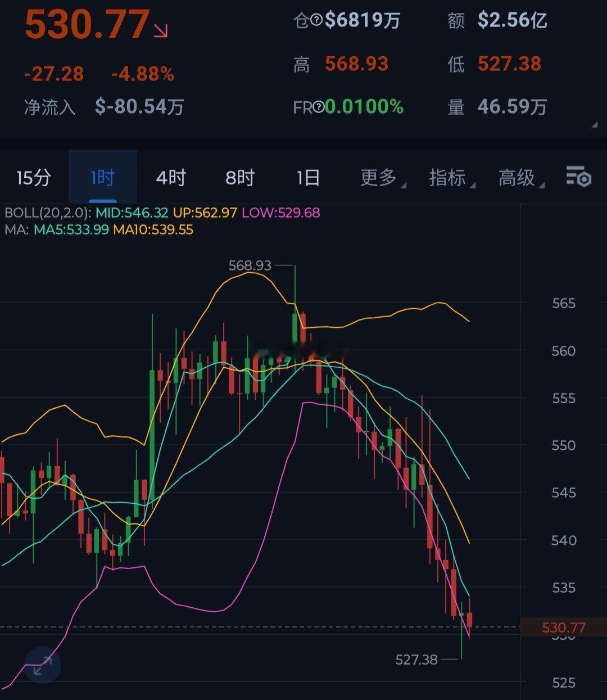Select the 15分 timeframe tab
Viewport: 607px width, 700px height.
[x=34, y=178]
